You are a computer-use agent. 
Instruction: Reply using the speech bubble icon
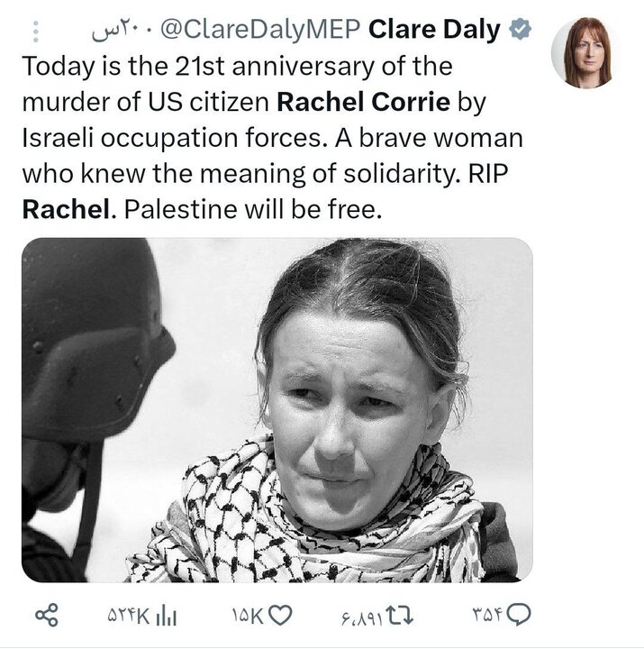pyautogui.click(x=519, y=616)
